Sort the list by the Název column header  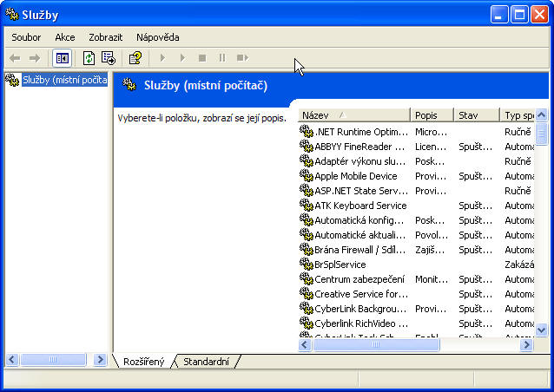pyautogui.click(x=353, y=114)
